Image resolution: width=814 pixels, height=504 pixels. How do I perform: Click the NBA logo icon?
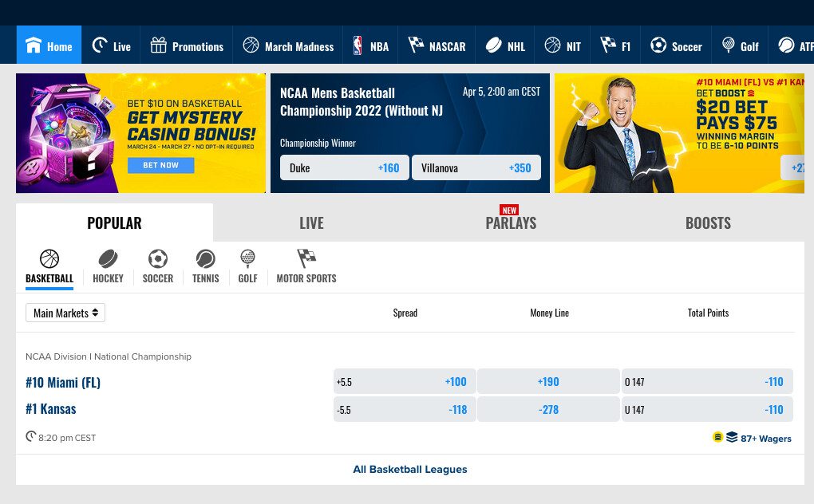pyautogui.click(x=358, y=45)
